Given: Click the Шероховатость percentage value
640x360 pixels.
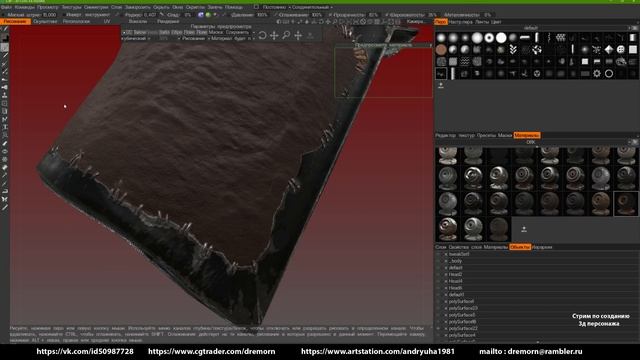Looking at the screenshot, I should 432,15.
